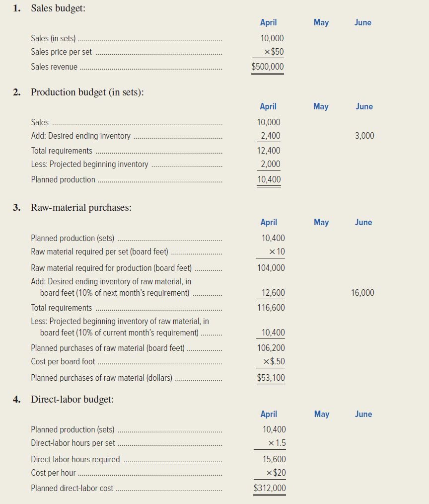Select the 106,200 planned purchases board feet

[x=271, y=348]
